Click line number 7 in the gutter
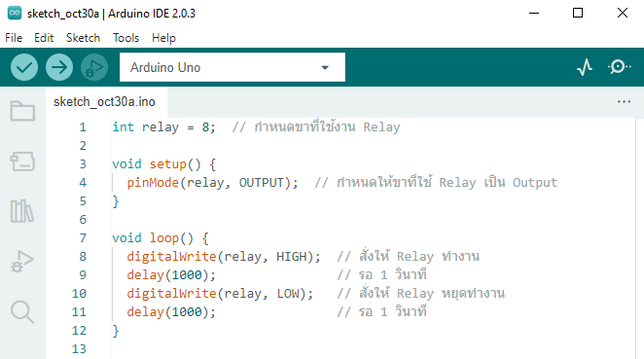The height and width of the screenshot is (359, 644). [x=83, y=237]
